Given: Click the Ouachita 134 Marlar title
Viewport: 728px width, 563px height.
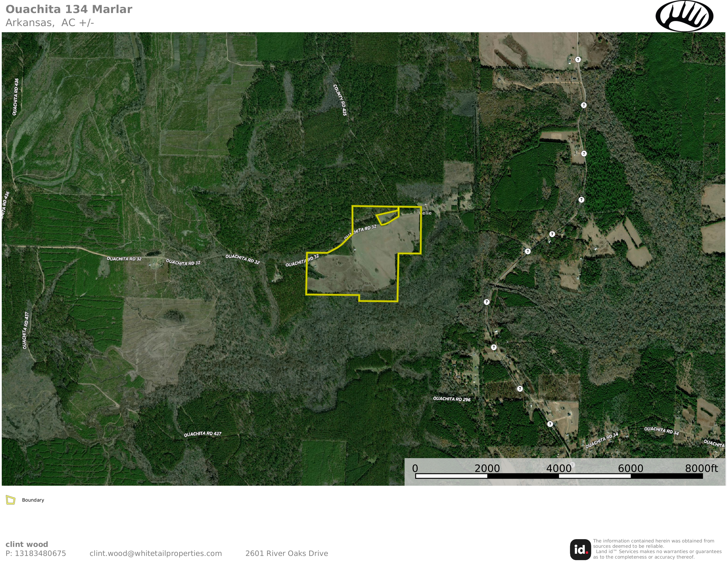Looking at the screenshot, I should tap(69, 9).
